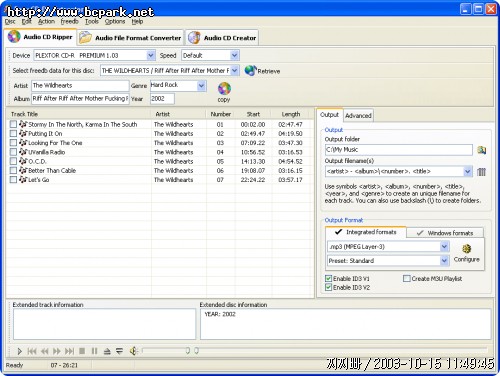Click the music icon of O.C.D. track
Viewport: 500px width, 376px height.
23,161
